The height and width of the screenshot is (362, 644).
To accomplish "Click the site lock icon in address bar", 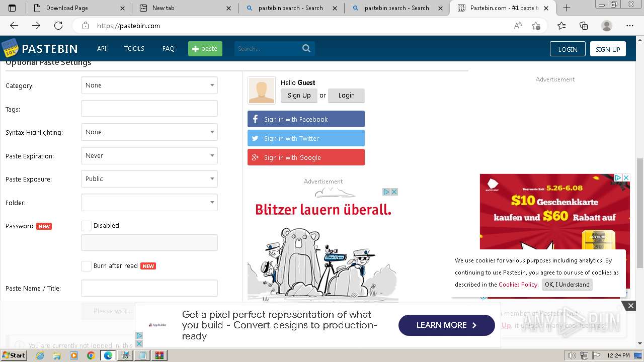I will coord(86,26).
